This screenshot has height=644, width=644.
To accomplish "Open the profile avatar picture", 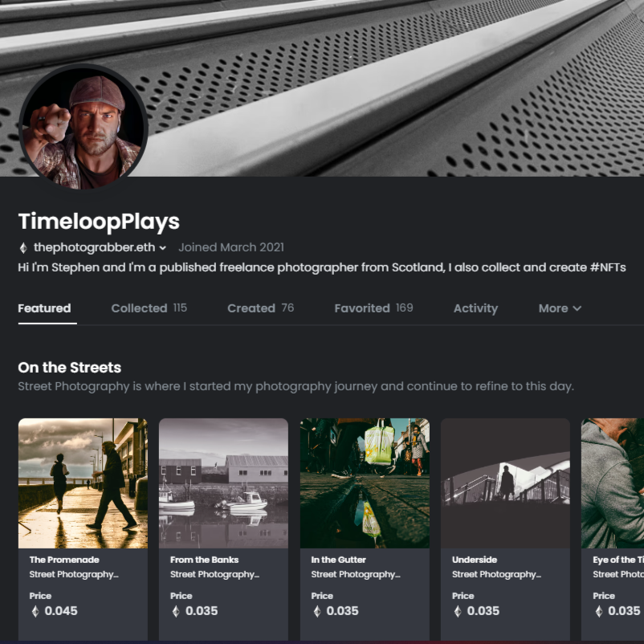I will click(84, 127).
